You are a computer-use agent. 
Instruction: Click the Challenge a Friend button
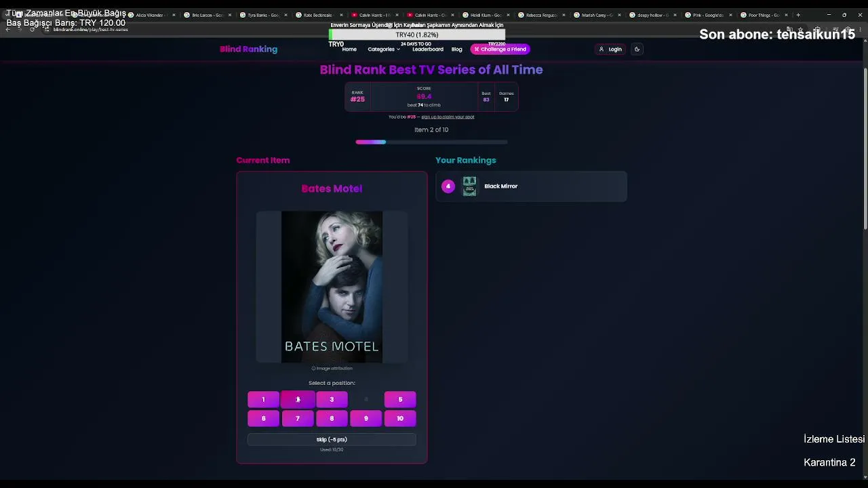pos(500,49)
